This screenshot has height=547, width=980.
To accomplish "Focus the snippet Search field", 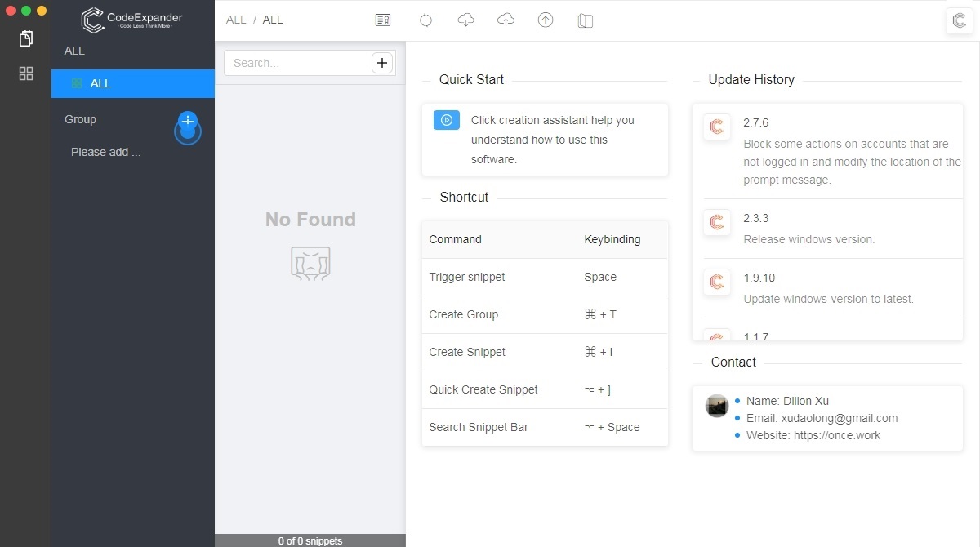I will 298,63.
